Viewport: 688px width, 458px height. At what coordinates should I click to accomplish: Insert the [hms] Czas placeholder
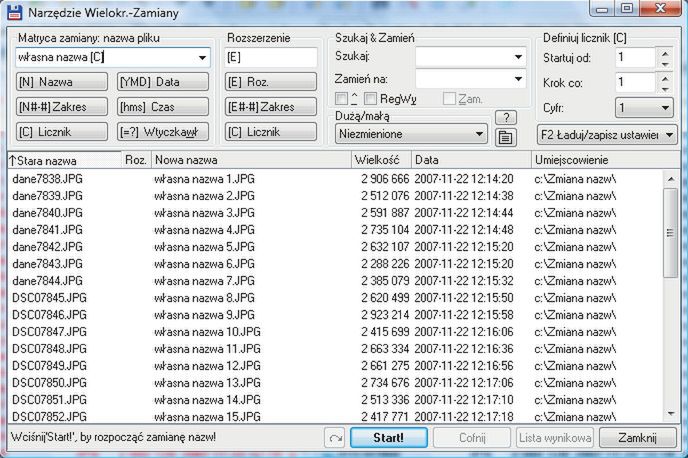pos(163,107)
